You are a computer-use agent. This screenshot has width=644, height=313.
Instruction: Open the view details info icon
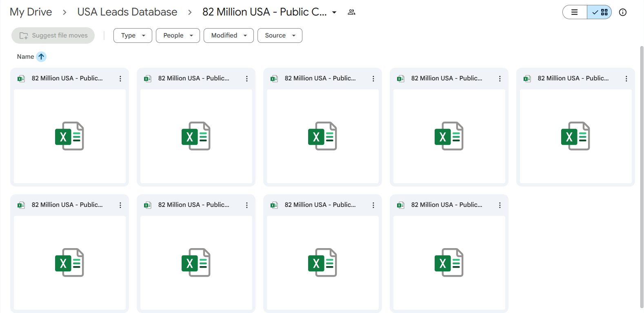[623, 12]
